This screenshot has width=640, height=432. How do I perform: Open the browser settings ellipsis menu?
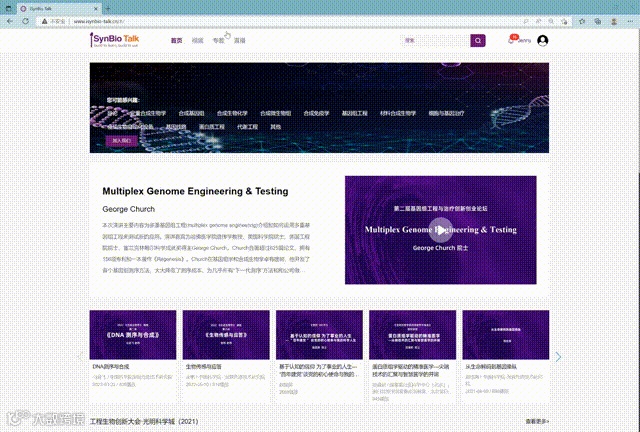pos(630,21)
